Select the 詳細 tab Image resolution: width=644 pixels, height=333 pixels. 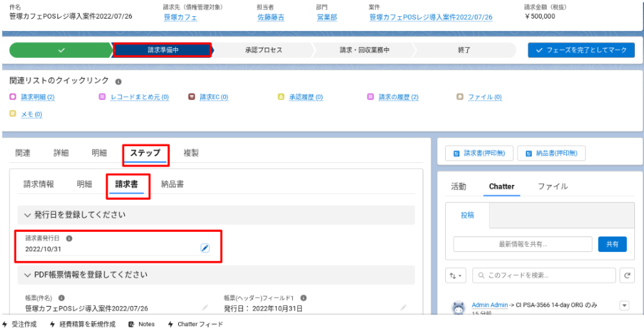tap(61, 153)
